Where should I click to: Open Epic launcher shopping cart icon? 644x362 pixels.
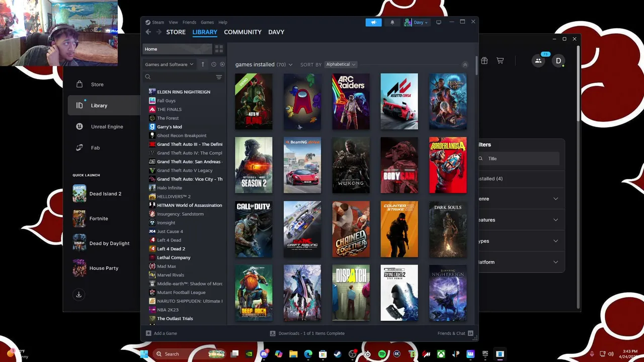500,61
